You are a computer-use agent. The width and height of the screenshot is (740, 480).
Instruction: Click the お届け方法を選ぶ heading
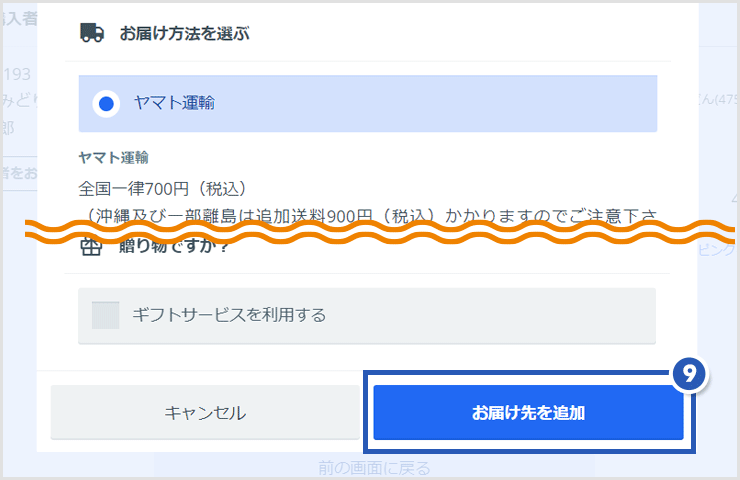coord(184,34)
